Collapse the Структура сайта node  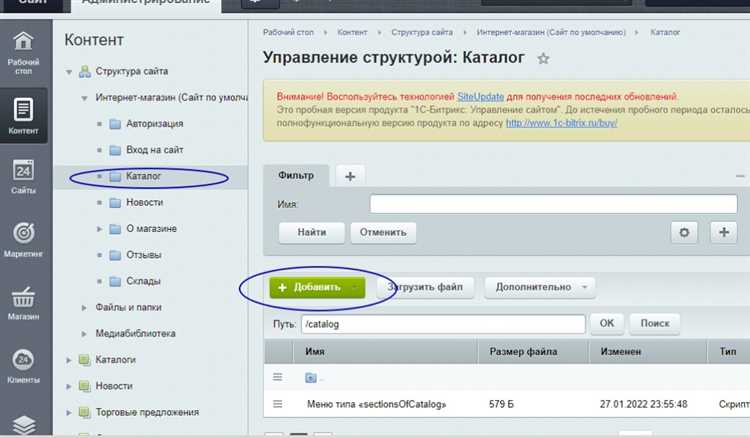pyautogui.click(x=69, y=72)
